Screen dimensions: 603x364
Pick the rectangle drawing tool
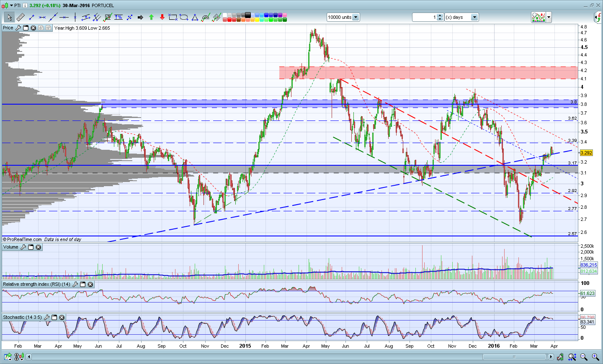click(173, 17)
